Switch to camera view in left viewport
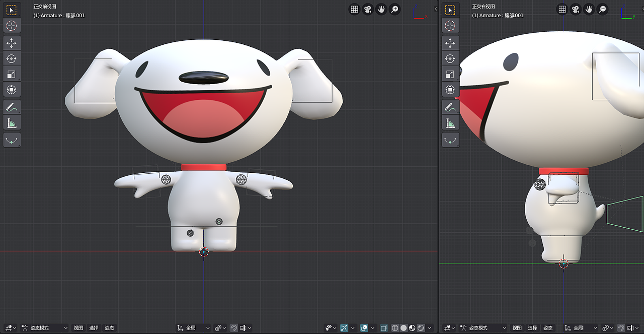This screenshot has height=334, width=644. (x=368, y=9)
